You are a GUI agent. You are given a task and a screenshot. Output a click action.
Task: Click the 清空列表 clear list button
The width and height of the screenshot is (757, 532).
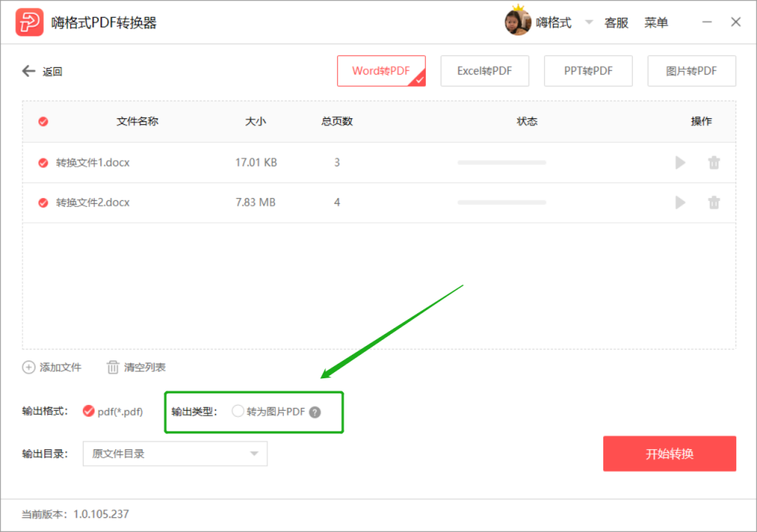[x=136, y=367]
